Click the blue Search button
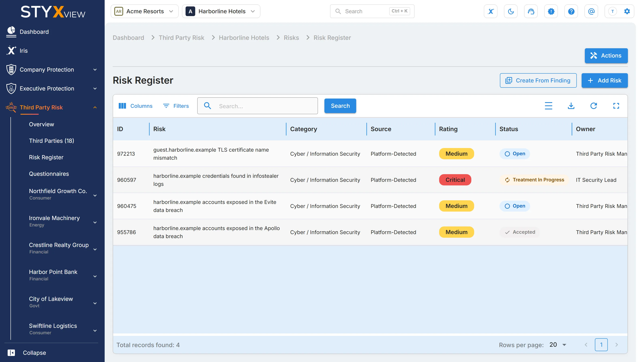Screen dimensions: 644x362 340,106
